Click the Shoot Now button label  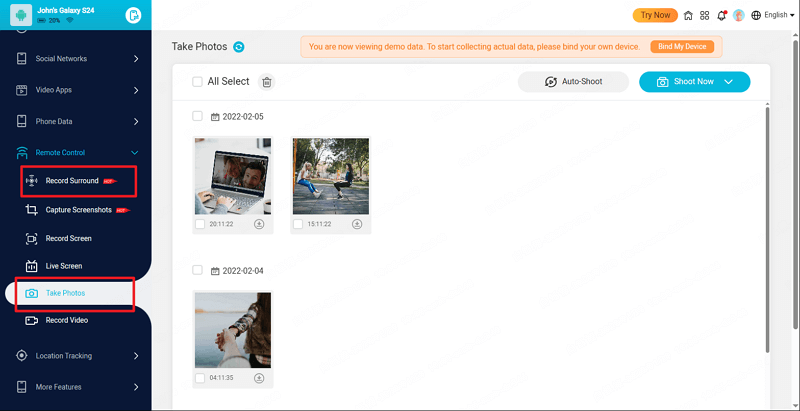(693, 82)
